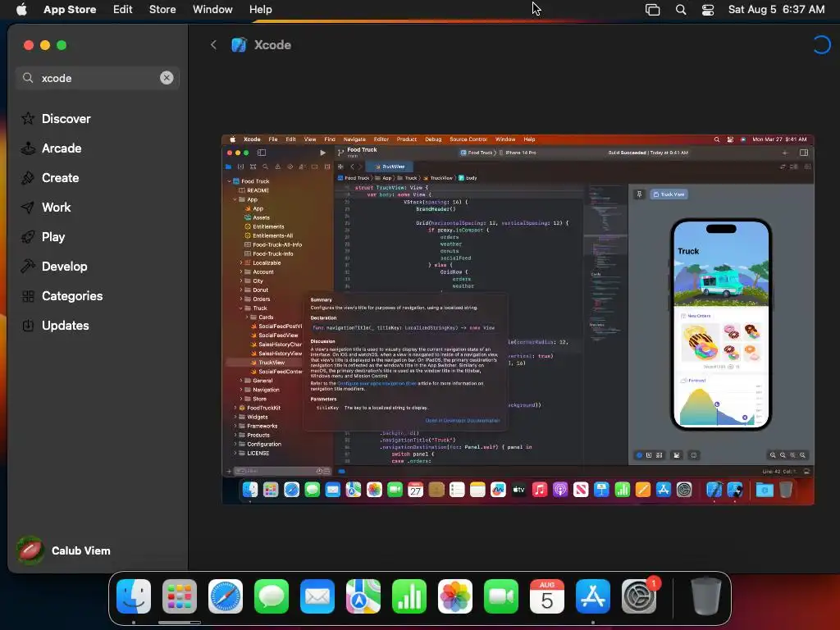
Task: Open System Settings from the Dock
Action: tap(639, 596)
